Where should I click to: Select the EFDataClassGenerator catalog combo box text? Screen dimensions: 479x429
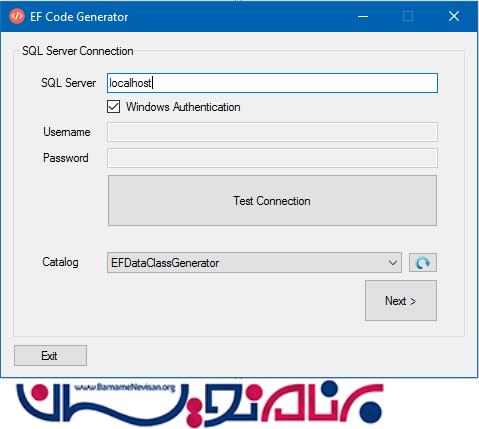165,263
